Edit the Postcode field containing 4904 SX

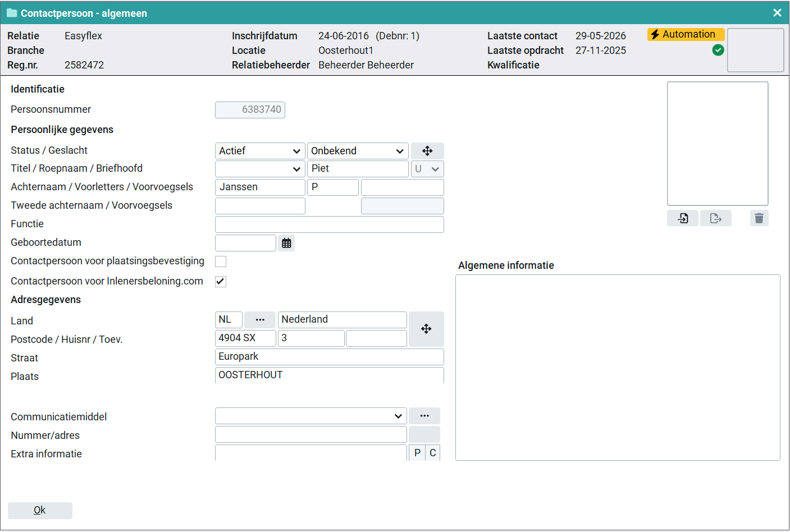coord(245,338)
